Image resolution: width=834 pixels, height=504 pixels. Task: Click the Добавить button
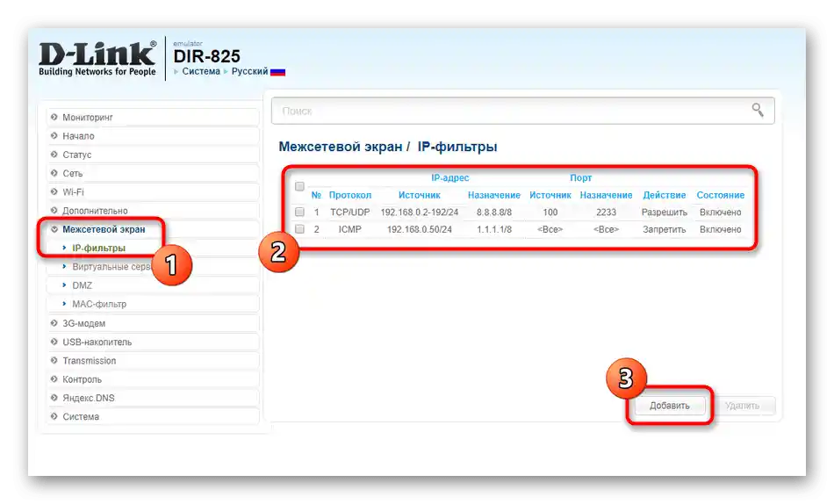click(670, 406)
